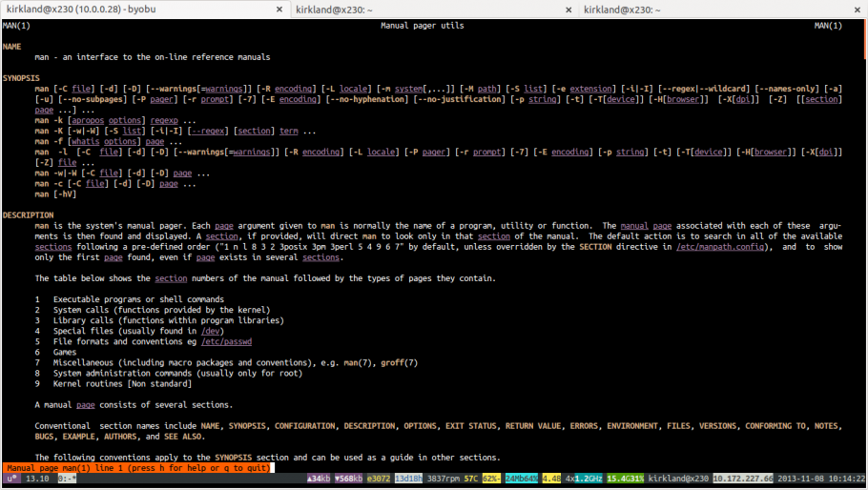Click the 13d18h uptime indicator
The image size is (868, 490).
click(x=408, y=479)
